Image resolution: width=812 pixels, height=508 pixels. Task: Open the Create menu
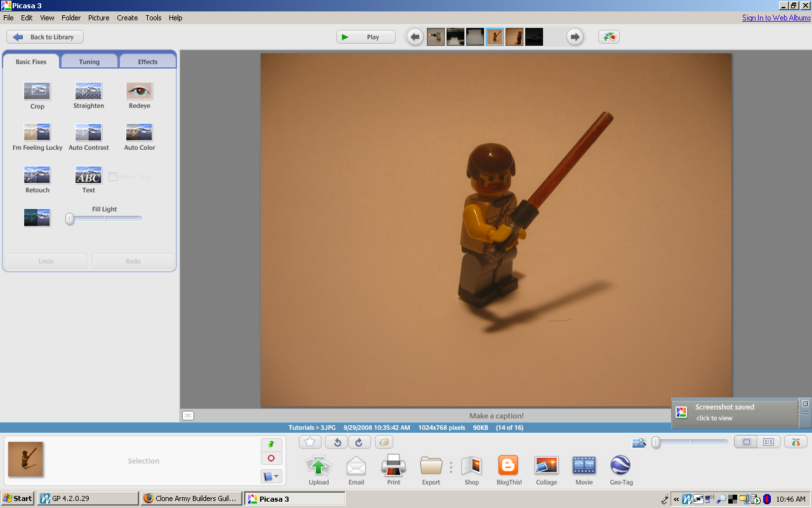(x=127, y=18)
